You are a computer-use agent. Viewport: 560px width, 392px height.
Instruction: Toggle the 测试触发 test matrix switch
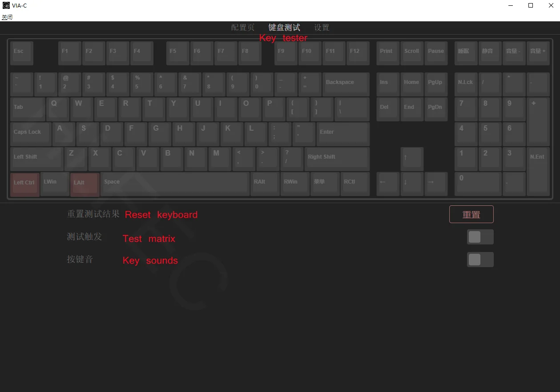pos(480,237)
